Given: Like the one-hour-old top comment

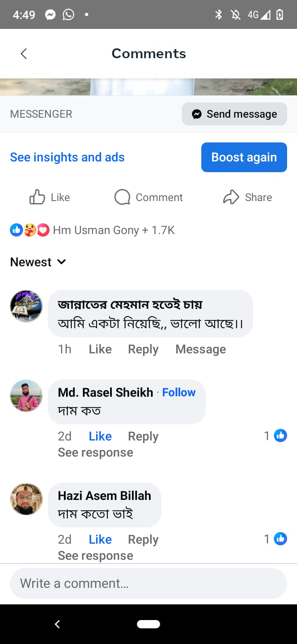Looking at the screenshot, I should coord(100,349).
